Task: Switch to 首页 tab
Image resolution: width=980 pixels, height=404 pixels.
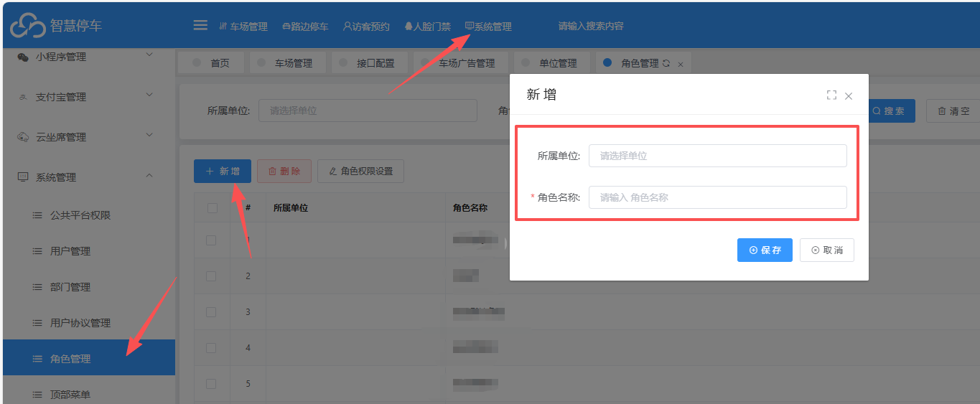Action: (x=211, y=63)
